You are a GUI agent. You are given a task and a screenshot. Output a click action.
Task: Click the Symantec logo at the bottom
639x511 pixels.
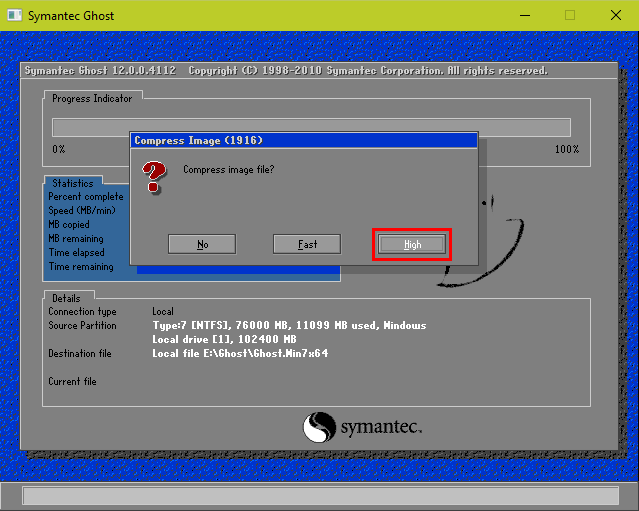coord(362,427)
